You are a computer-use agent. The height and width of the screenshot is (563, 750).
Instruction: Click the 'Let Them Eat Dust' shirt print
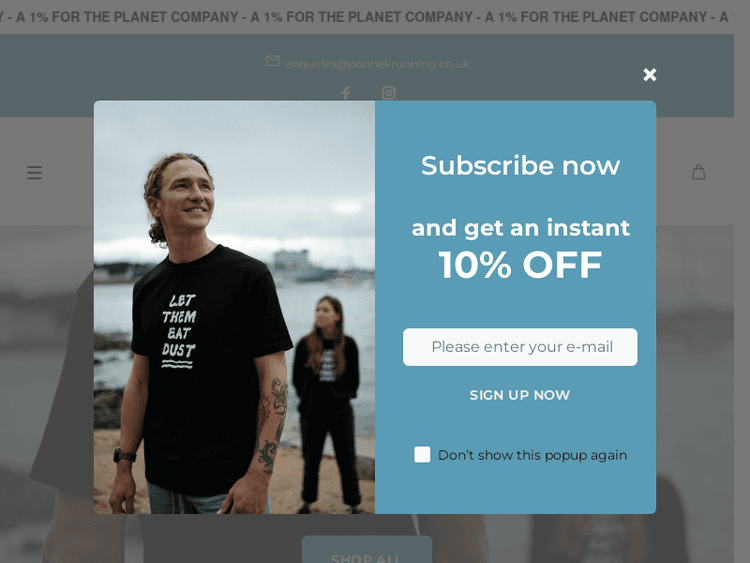pyautogui.click(x=179, y=331)
